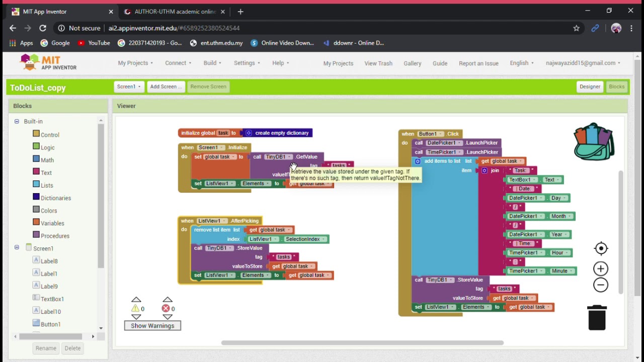Switch to the Blocks view
The image size is (644, 362).
[x=616, y=86]
